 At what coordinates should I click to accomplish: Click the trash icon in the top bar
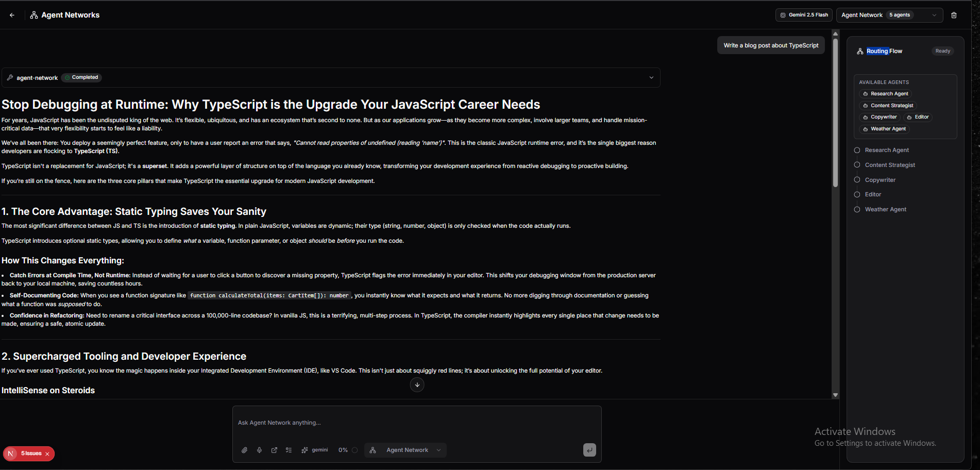[954, 15]
